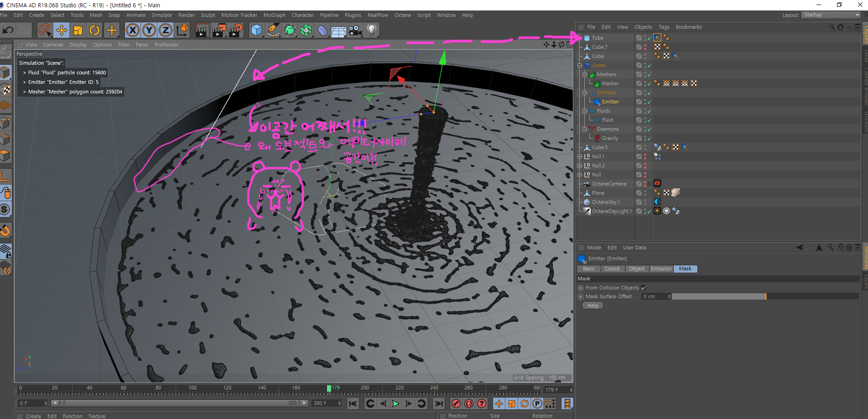Image resolution: width=868 pixels, height=419 pixels.
Task: Open viewport Cameras menu
Action: 53,45
